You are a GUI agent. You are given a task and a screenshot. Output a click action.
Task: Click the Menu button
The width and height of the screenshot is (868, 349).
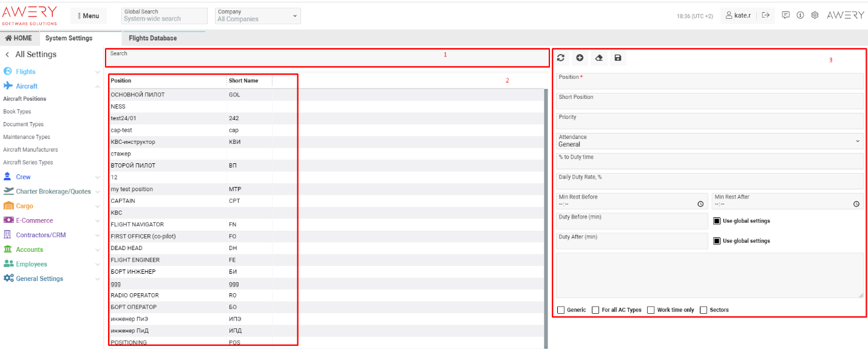pos(88,16)
